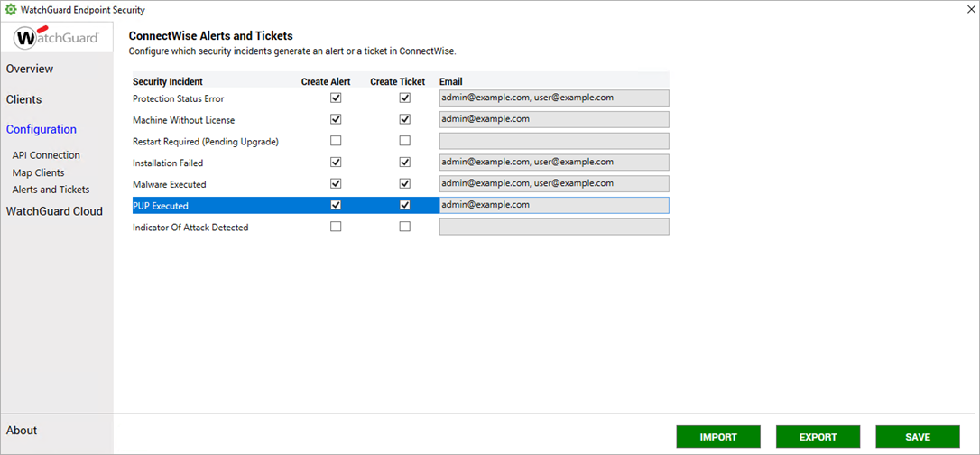Image resolution: width=980 pixels, height=455 pixels.
Task: Click the Create Ticket column header
Action: pos(397,82)
